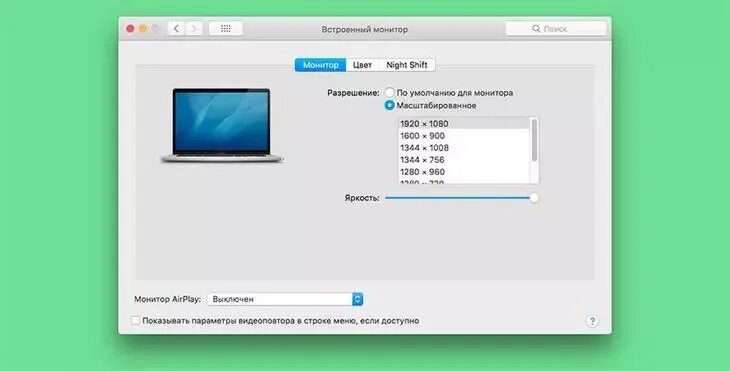
Task: Open help with the question mark button
Action: pos(592,321)
